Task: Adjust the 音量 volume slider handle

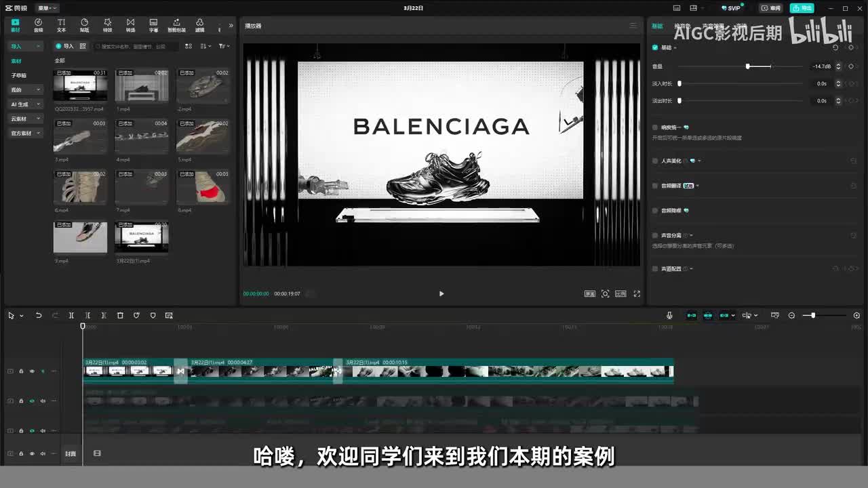Action: [x=748, y=66]
